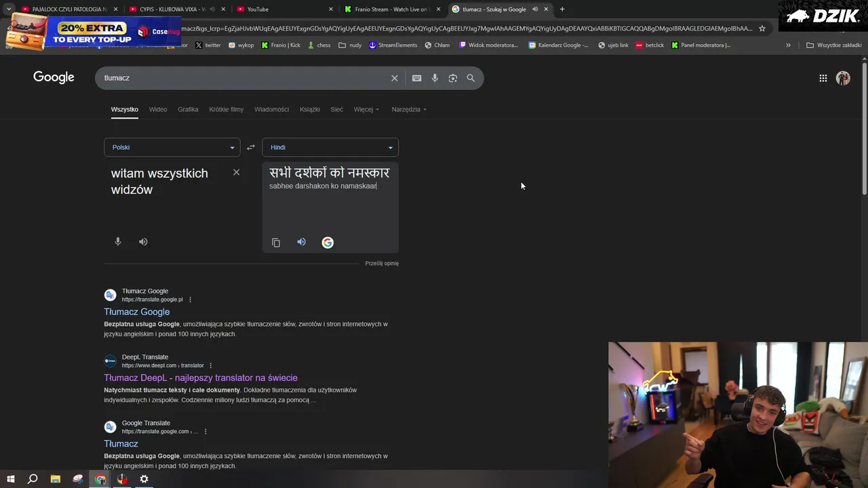This screenshot has width=868, height=488.
Task: Click the magnifier search button
Action: pyautogui.click(x=471, y=78)
